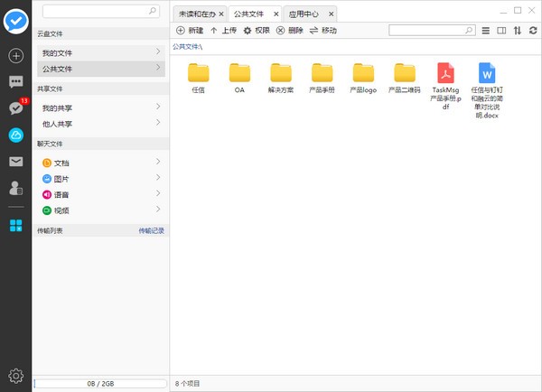Image resolution: width=542 pixels, height=392 pixels.
Task: Switch to 未读和在办 tab
Action: [194, 14]
